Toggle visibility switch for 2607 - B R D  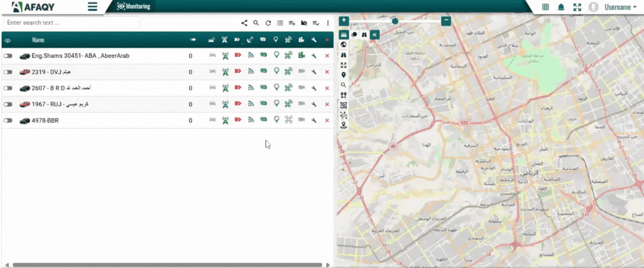coord(8,88)
